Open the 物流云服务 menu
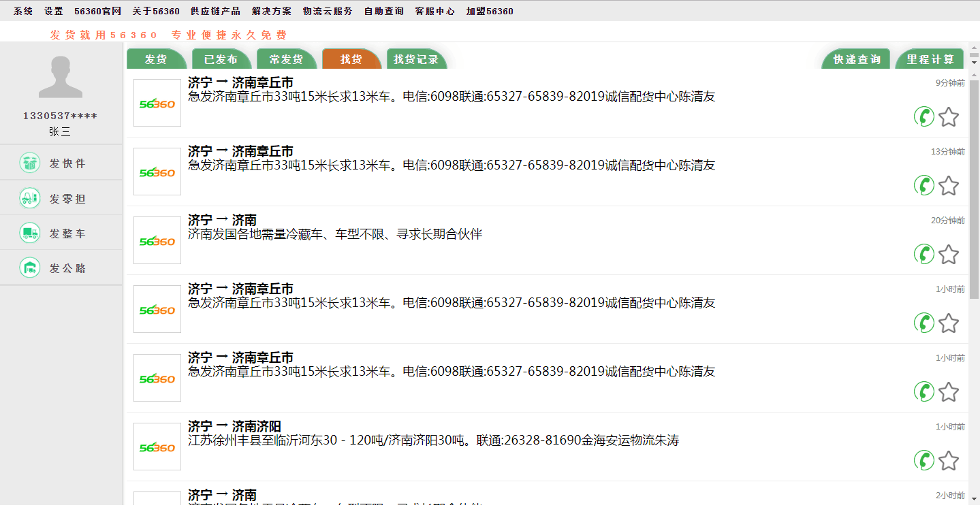This screenshot has width=980, height=516. pyautogui.click(x=328, y=11)
